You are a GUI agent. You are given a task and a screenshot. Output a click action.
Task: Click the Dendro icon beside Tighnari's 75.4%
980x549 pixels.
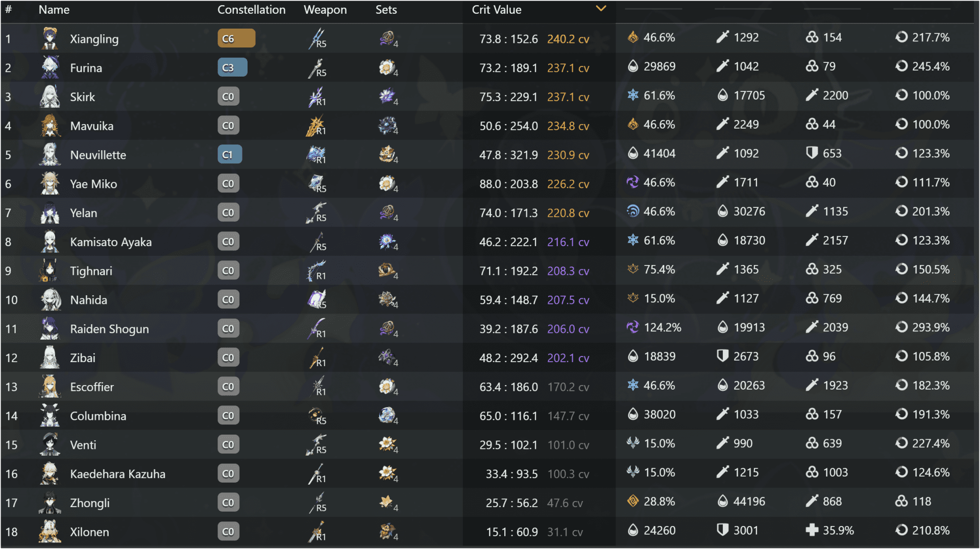coord(632,270)
